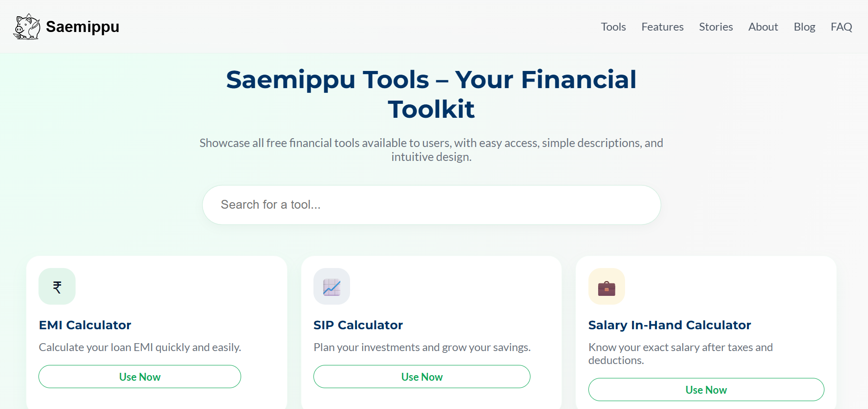The height and width of the screenshot is (409, 868).
Task: Click the growth graph icon above SIP Calculator
Action: click(x=332, y=286)
